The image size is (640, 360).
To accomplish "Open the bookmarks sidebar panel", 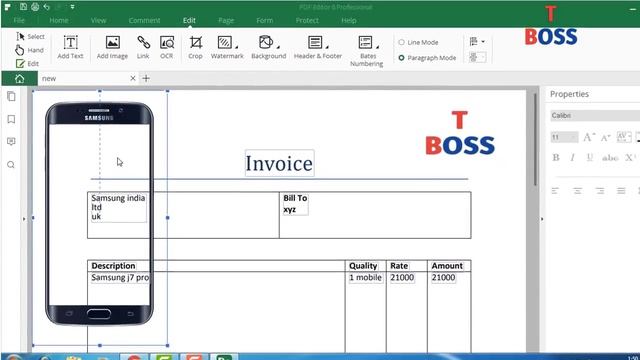I will 11,119.
